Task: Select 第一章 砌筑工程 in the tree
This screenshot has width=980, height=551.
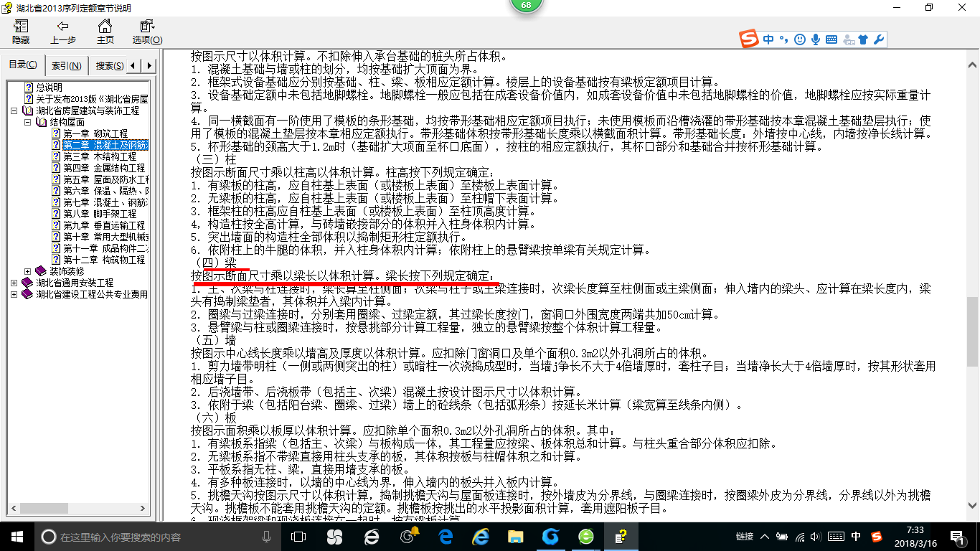Action: pos(95,133)
